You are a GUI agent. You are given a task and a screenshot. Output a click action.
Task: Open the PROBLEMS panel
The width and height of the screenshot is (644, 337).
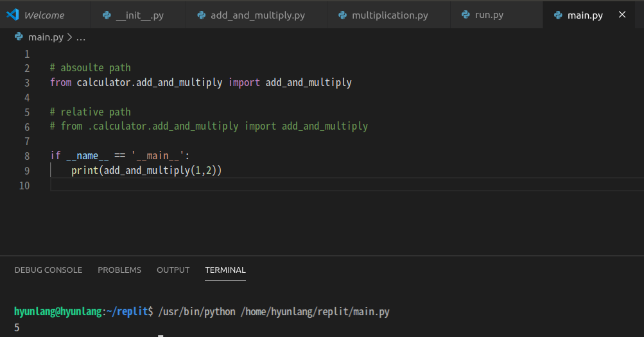119,270
